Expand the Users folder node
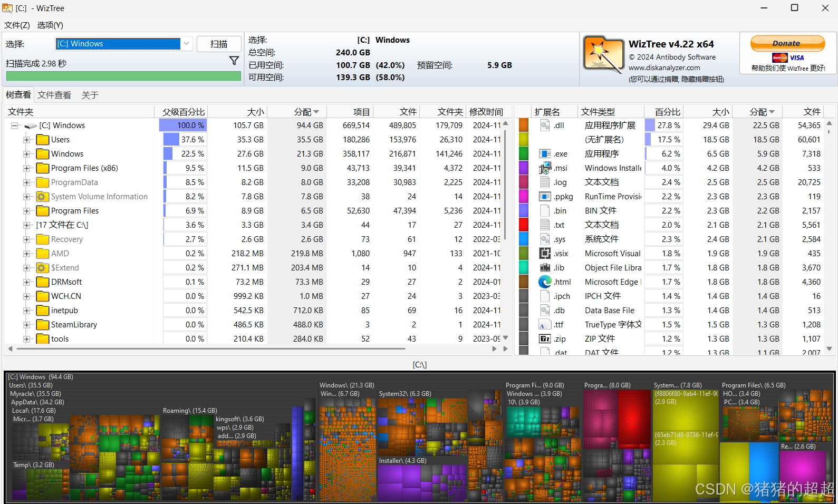 (26, 140)
